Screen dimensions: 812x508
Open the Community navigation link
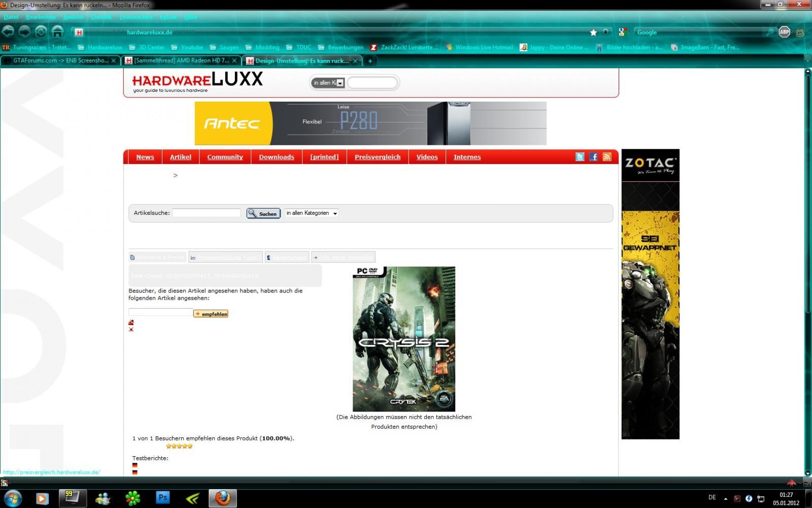pyautogui.click(x=225, y=157)
